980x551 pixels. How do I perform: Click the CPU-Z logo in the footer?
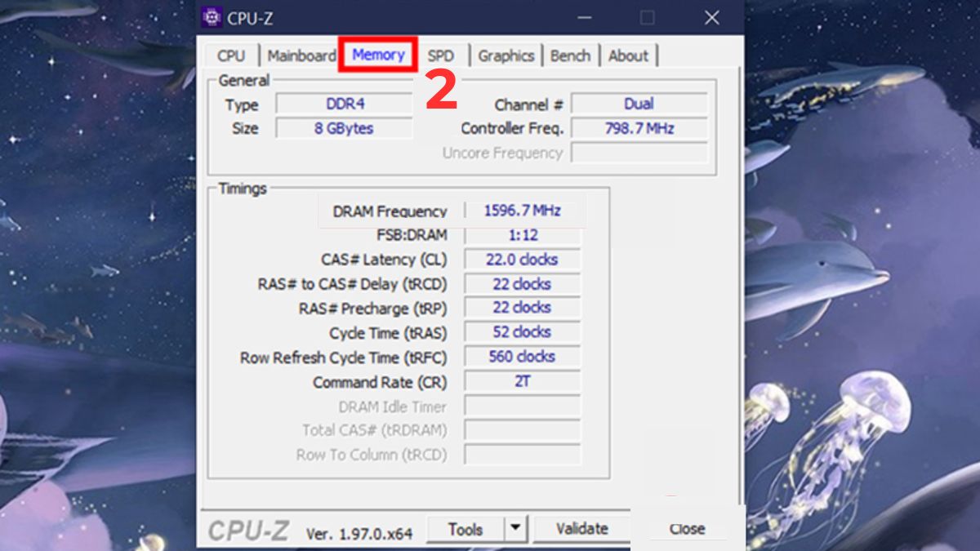coord(248,531)
